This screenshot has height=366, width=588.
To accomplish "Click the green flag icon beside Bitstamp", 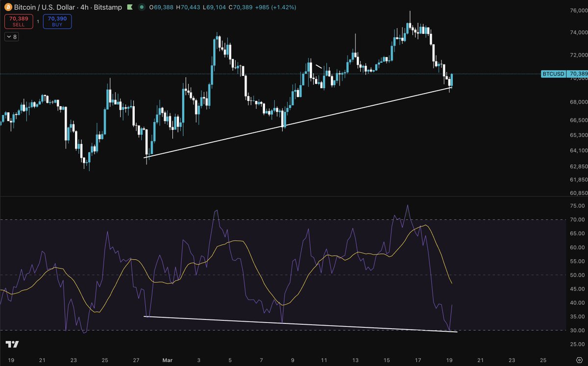I will click(130, 8).
